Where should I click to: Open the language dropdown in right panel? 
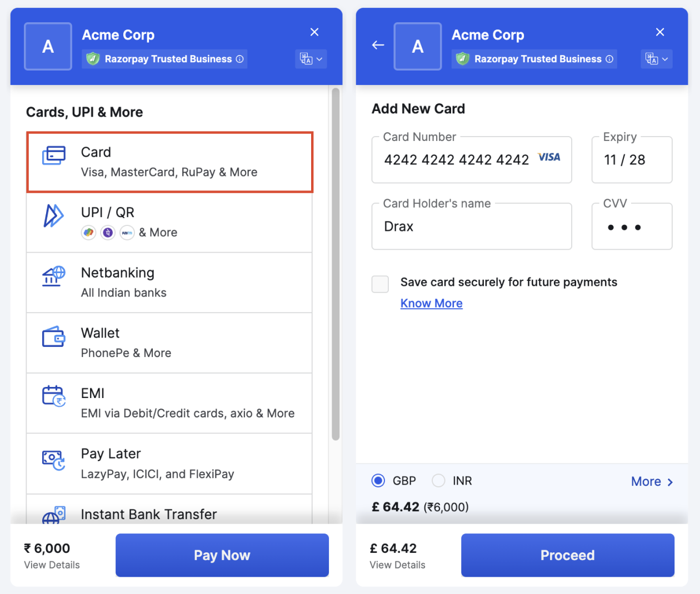pyautogui.click(x=656, y=59)
